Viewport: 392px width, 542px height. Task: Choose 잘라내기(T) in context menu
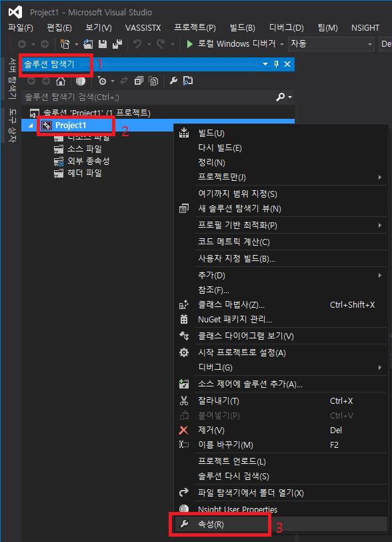pyautogui.click(x=281, y=400)
